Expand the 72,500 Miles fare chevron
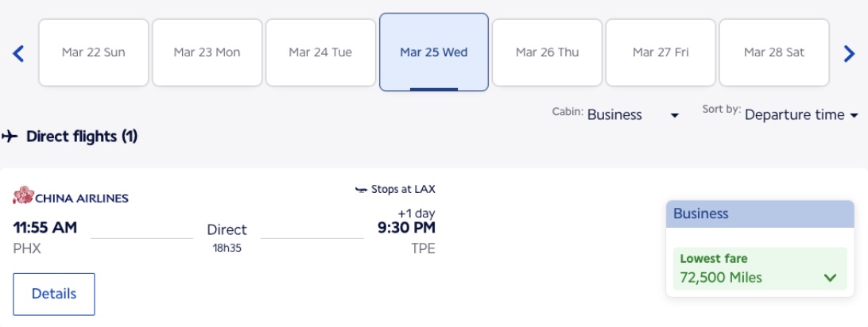The image size is (868, 327). [x=831, y=278]
